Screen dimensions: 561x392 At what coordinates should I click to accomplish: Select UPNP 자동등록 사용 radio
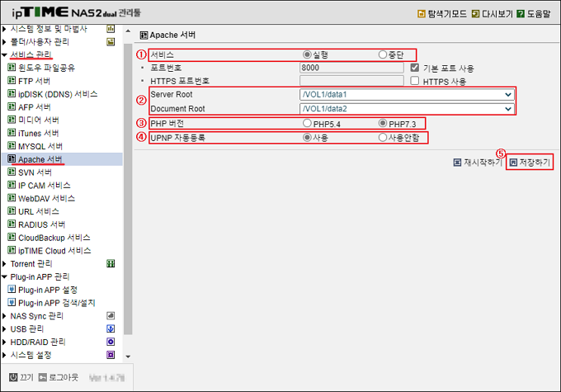[307, 137]
